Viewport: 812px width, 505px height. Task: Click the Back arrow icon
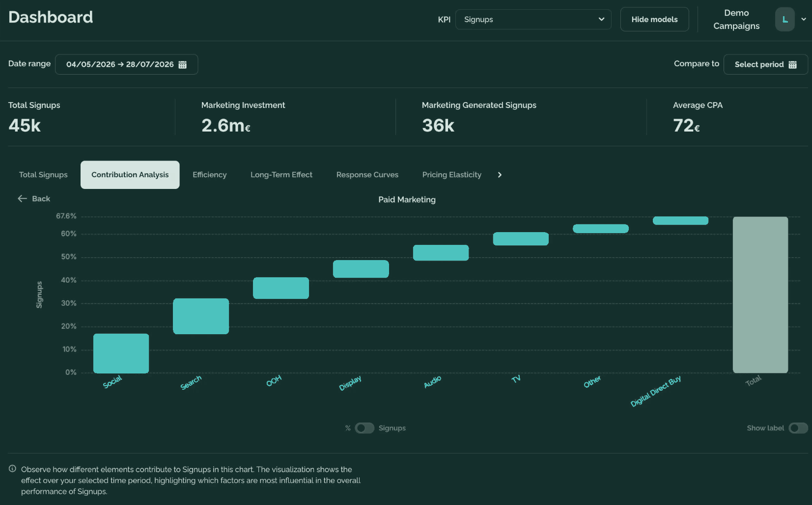pos(22,199)
